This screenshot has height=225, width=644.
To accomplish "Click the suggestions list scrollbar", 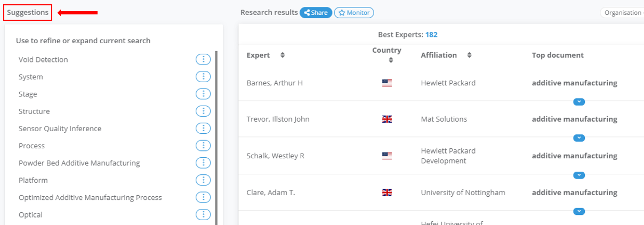I will 216,138.
